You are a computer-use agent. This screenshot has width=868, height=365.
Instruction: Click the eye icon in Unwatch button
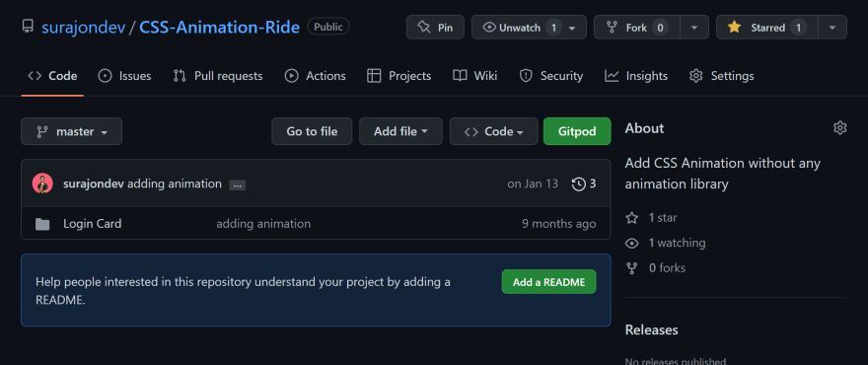(489, 28)
